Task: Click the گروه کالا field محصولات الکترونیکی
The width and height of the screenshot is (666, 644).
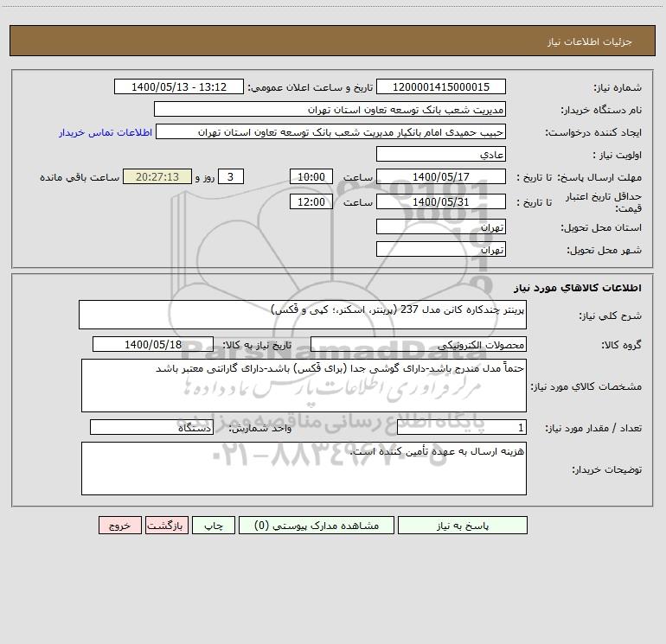Action: tap(419, 344)
